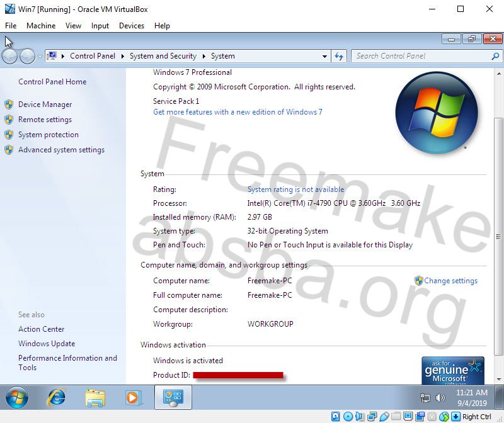Click the 32-bit Operating System text
504x423 pixels.
coord(288,231)
